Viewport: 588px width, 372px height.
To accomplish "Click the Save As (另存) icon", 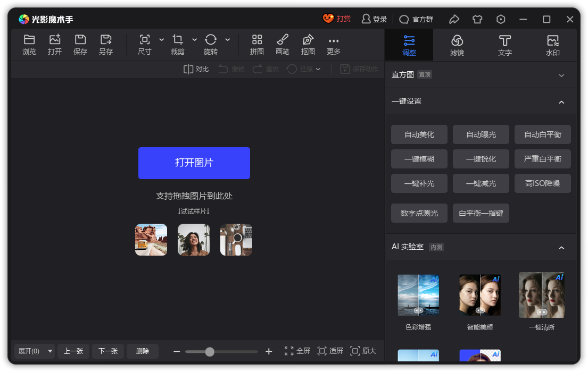I will [x=106, y=40].
